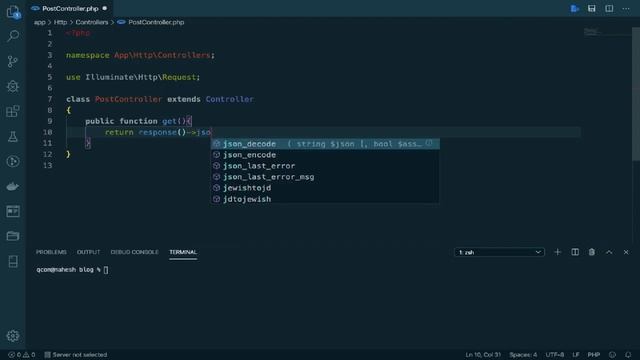The height and width of the screenshot is (360, 640).
Task: Click line number 13 in the gutter
Action: (47, 165)
